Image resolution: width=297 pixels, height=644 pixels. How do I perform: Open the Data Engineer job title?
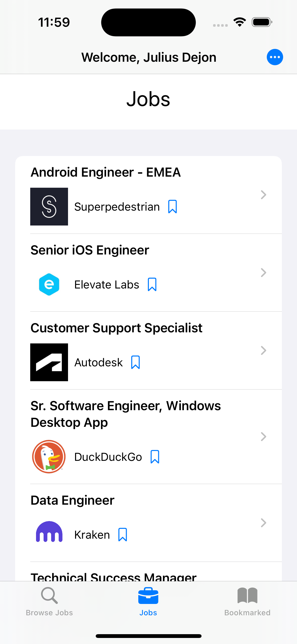(73, 500)
